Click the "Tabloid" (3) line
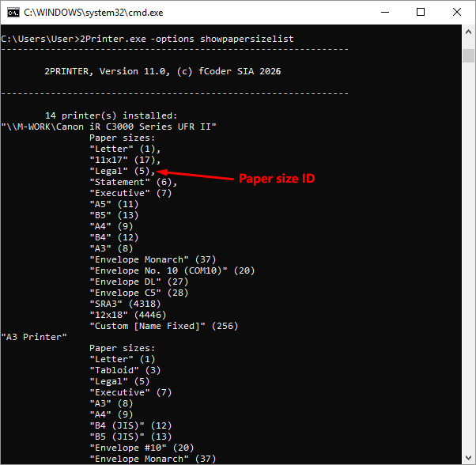 125,370
